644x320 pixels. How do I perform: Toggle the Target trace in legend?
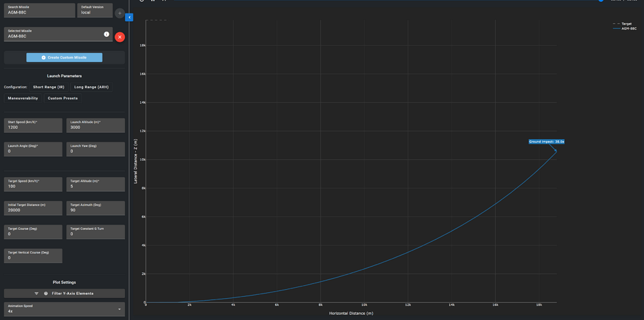point(623,24)
